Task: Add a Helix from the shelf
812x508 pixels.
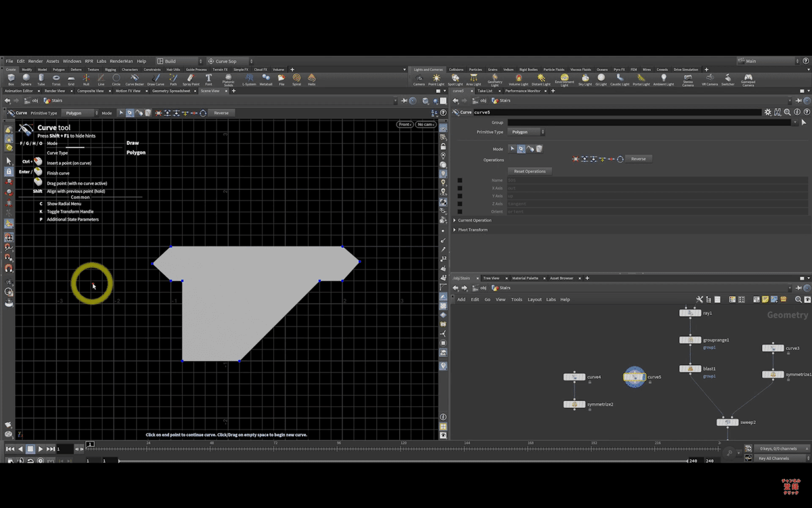Action: pyautogui.click(x=312, y=80)
